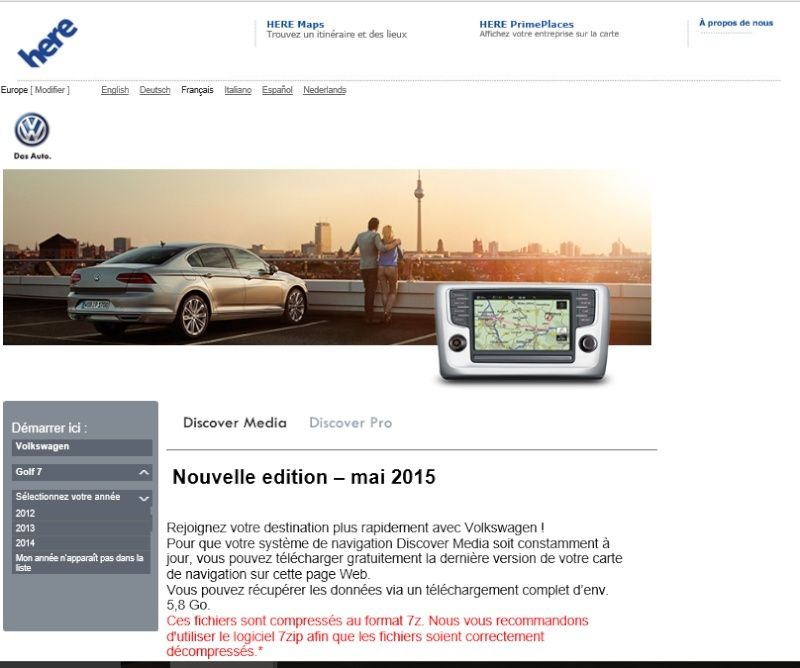Choose year 2013
Image resolution: width=800 pixels, height=668 pixels.
[x=81, y=528]
